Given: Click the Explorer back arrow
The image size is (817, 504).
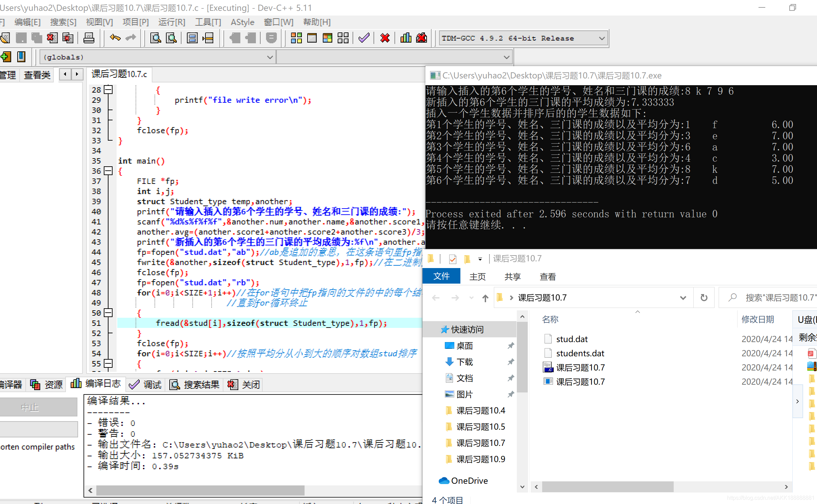Looking at the screenshot, I should 436,298.
